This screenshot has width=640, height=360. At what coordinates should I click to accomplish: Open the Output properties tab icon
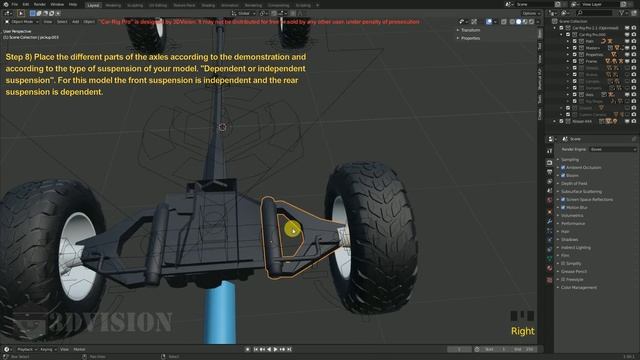click(549, 172)
